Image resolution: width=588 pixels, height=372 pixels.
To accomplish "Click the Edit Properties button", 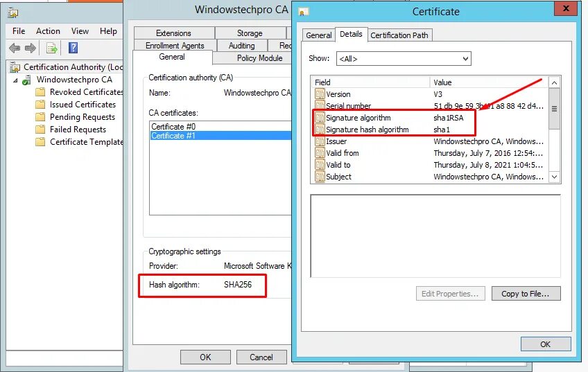I will tap(451, 294).
